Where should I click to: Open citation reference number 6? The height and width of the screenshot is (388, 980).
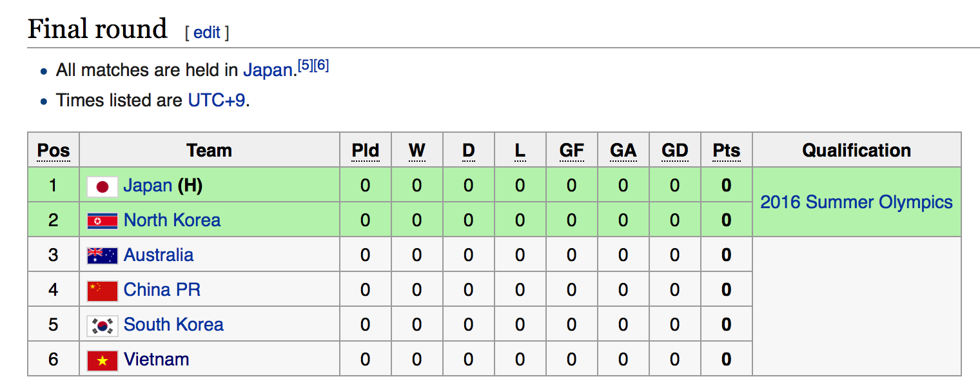tap(321, 66)
